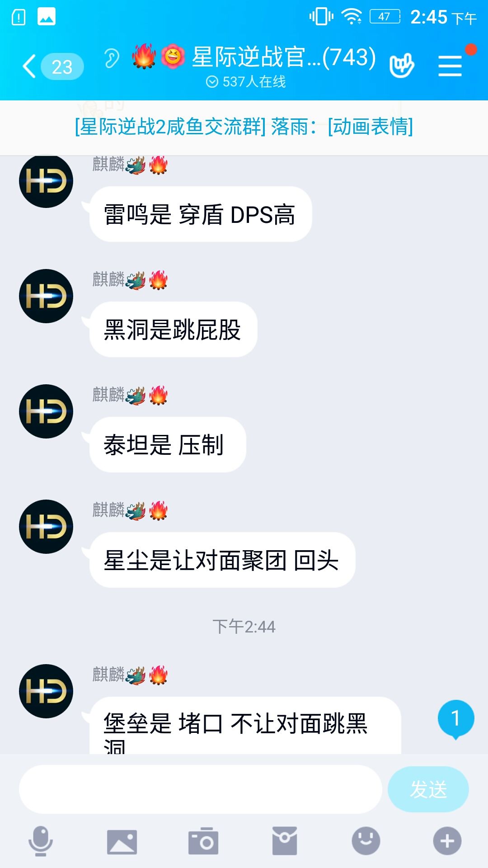This screenshot has height=868, width=488.
Task: Tap the microphone voice input icon
Action: [x=41, y=841]
